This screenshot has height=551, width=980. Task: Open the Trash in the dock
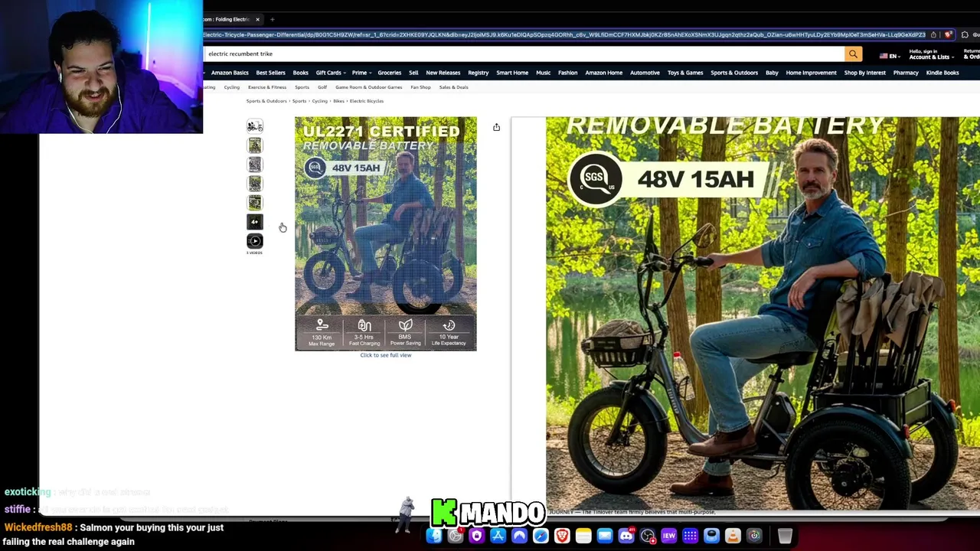[785, 536]
